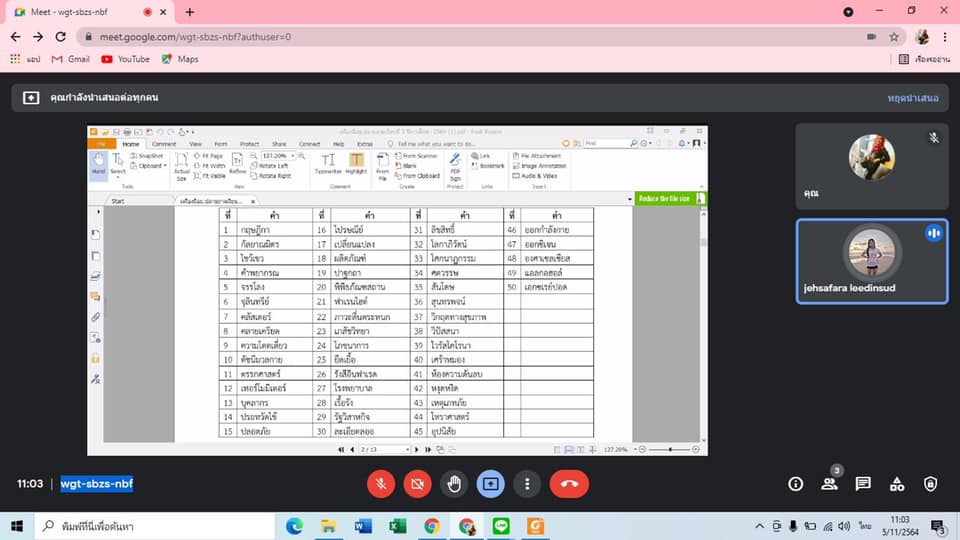Show the participants list
Viewport: 960px width, 540px height.
(830, 484)
